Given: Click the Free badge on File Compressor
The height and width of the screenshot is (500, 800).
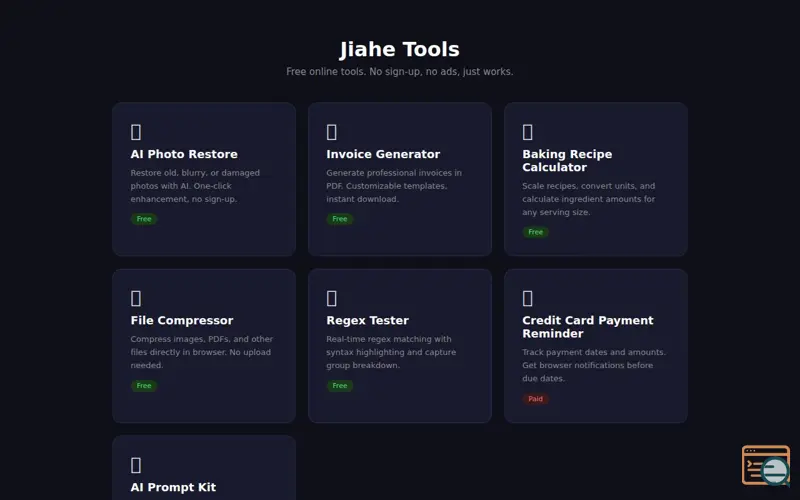Looking at the screenshot, I should point(144,386).
